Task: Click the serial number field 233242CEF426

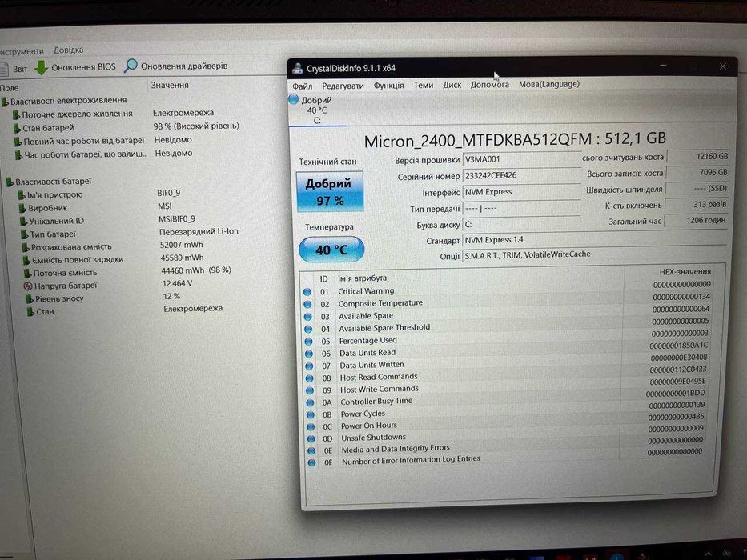Action: pos(521,176)
